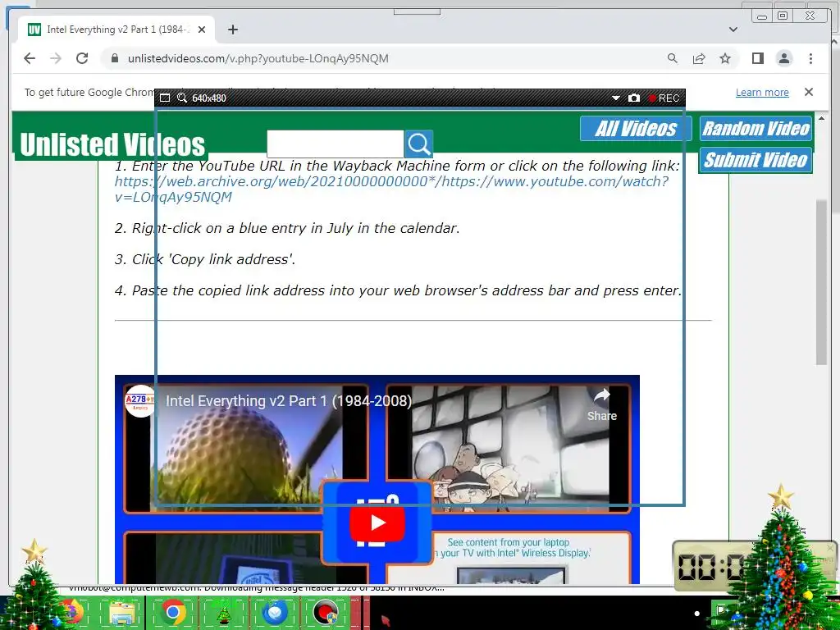840x630 pixels.
Task: Click the Unlisted Videos site logo
Action: point(112,144)
